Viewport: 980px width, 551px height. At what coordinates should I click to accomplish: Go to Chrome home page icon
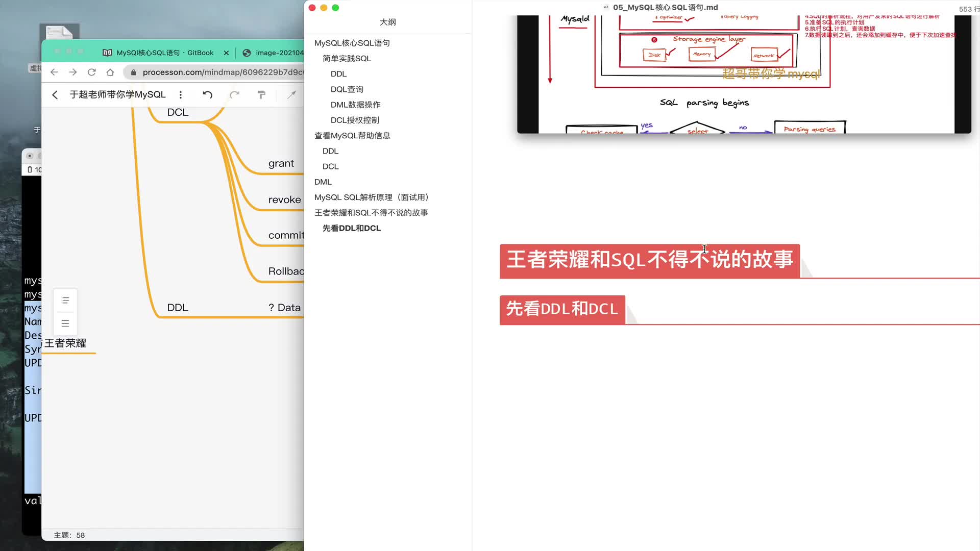(110, 72)
